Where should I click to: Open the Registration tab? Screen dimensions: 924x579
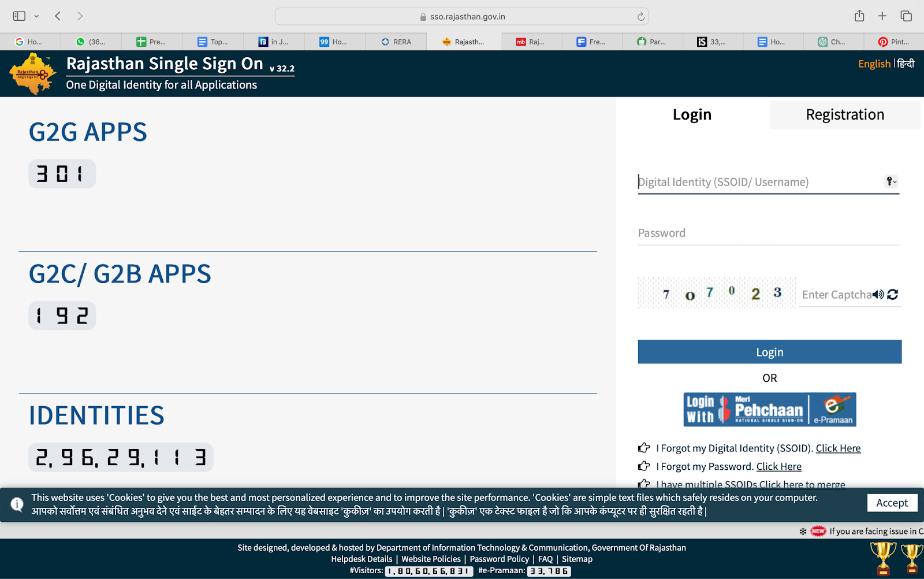(845, 114)
